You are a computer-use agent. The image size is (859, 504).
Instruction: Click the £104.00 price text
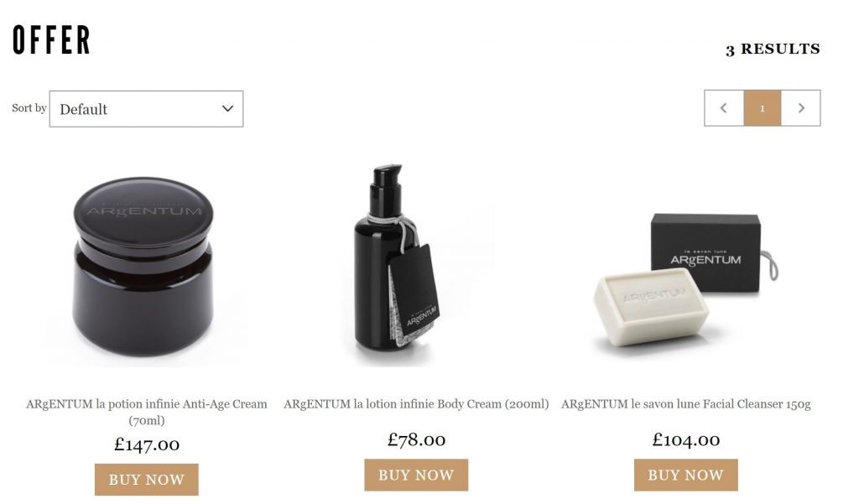coord(686,439)
